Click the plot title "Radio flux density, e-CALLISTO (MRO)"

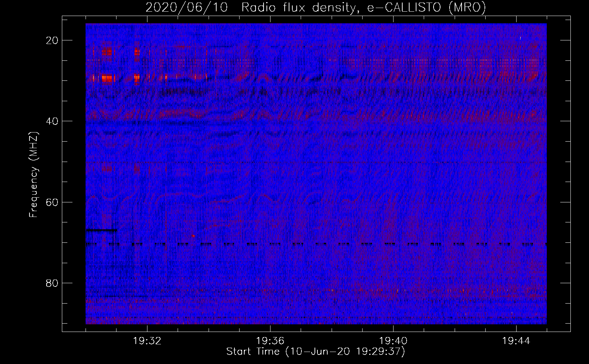pyautogui.click(x=364, y=8)
